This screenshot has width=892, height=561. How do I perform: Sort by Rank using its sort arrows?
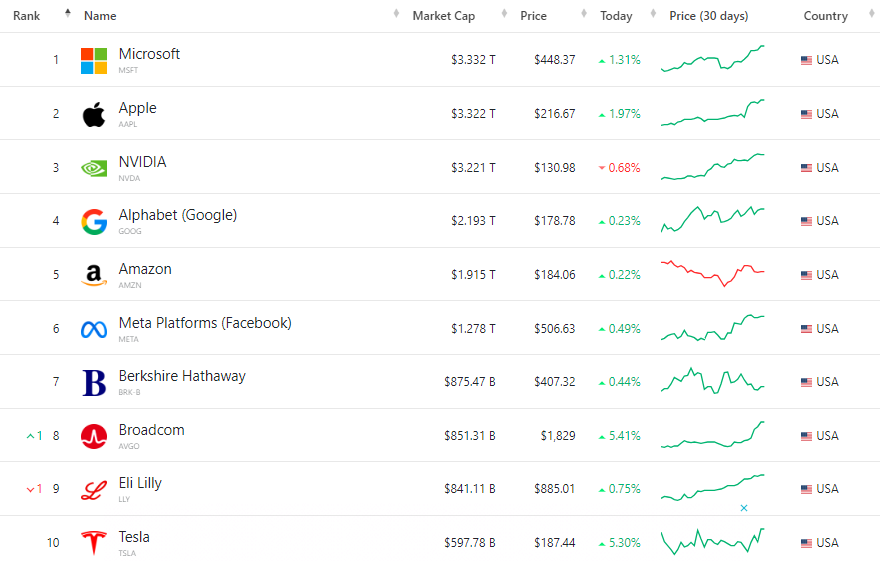68,13
